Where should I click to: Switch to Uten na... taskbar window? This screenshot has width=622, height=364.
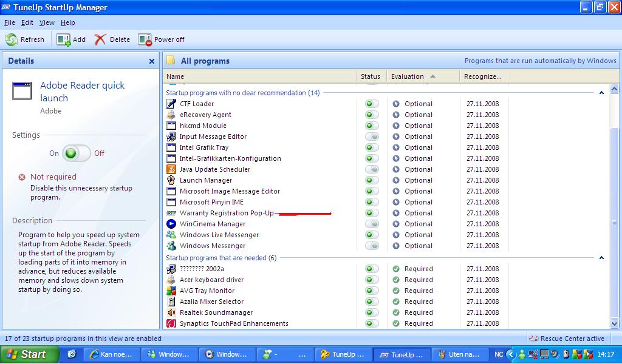459,354
